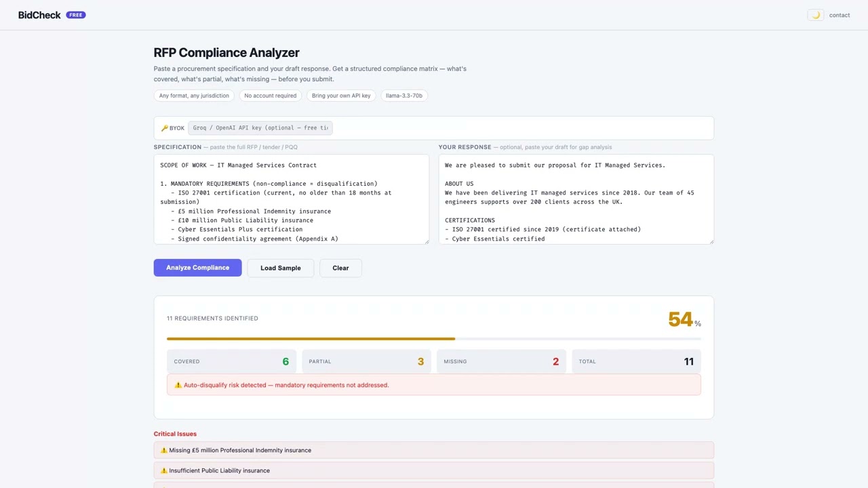Click resize handle of Specification text area
This screenshot has width=868, height=488.
click(x=426, y=241)
